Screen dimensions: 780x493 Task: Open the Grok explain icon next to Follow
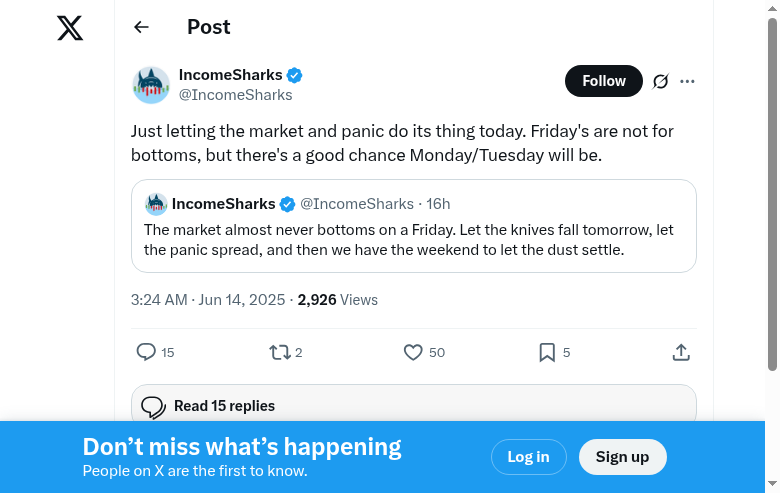click(x=660, y=81)
